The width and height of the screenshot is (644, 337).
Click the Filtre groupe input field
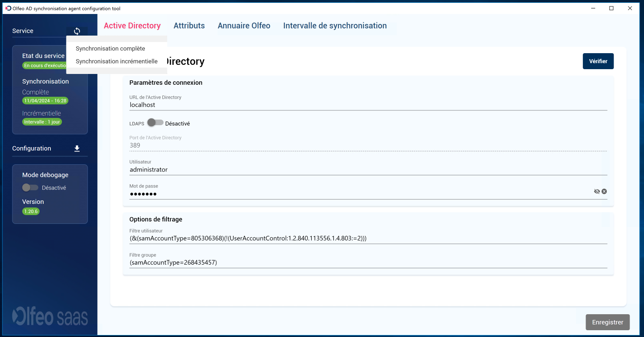click(x=368, y=263)
